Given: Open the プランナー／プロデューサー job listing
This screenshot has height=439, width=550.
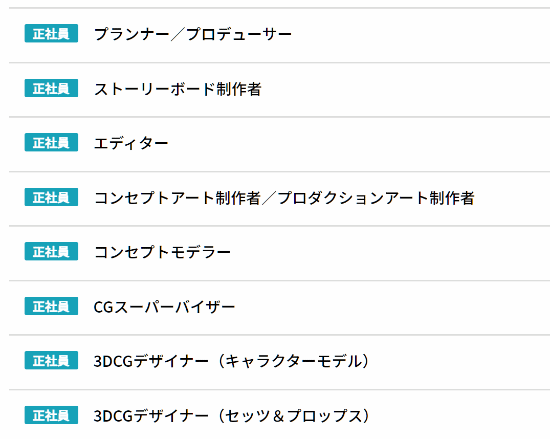Looking at the screenshot, I should (193, 34).
